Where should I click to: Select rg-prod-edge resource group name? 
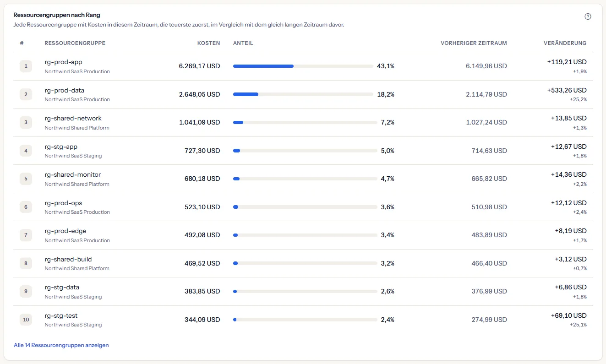coord(66,231)
